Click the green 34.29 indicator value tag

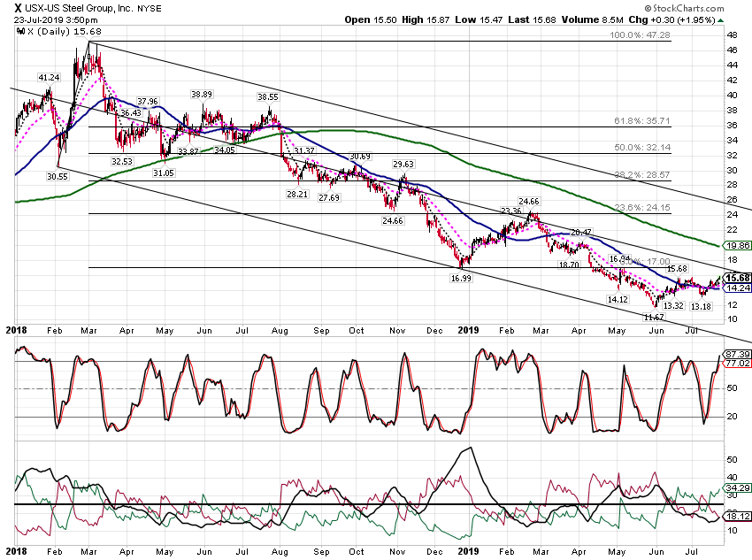tap(738, 488)
